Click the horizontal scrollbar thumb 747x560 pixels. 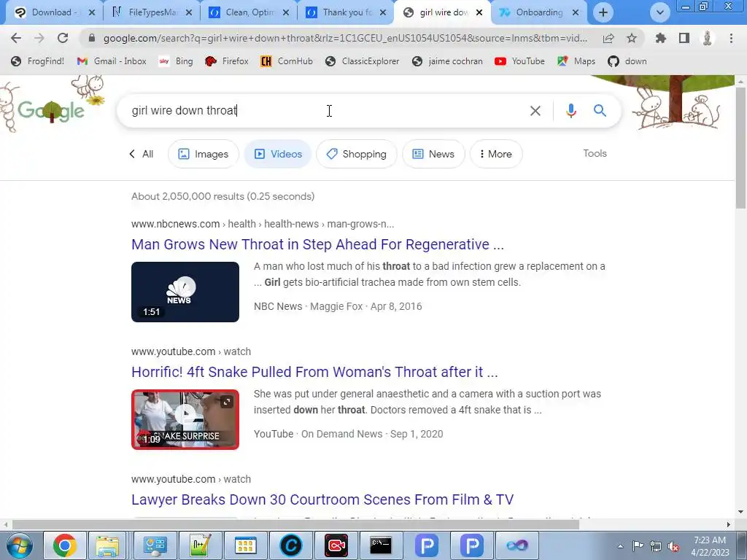click(x=295, y=525)
